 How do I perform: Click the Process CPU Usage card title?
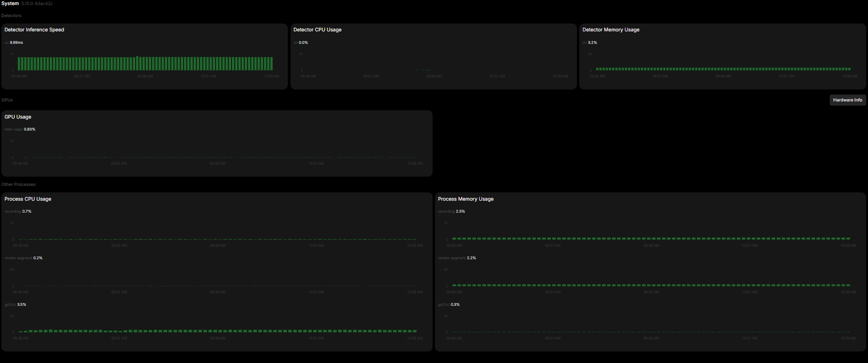click(x=28, y=199)
